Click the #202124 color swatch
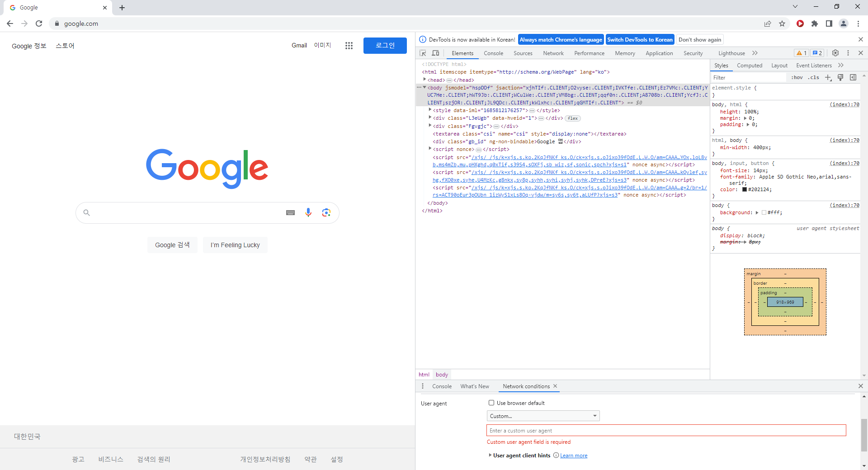Image resolution: width=868 pixels, height=470 pixels. point(745,189)
